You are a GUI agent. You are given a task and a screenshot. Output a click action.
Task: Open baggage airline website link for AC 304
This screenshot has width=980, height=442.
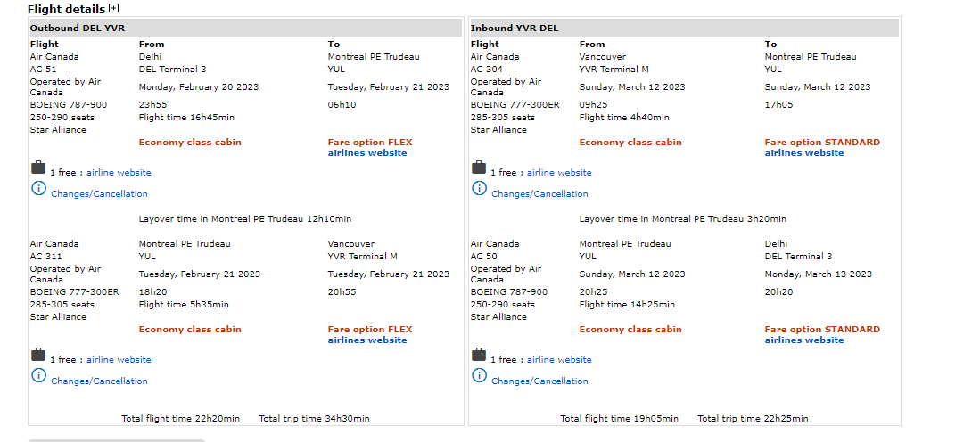[559, 173]
